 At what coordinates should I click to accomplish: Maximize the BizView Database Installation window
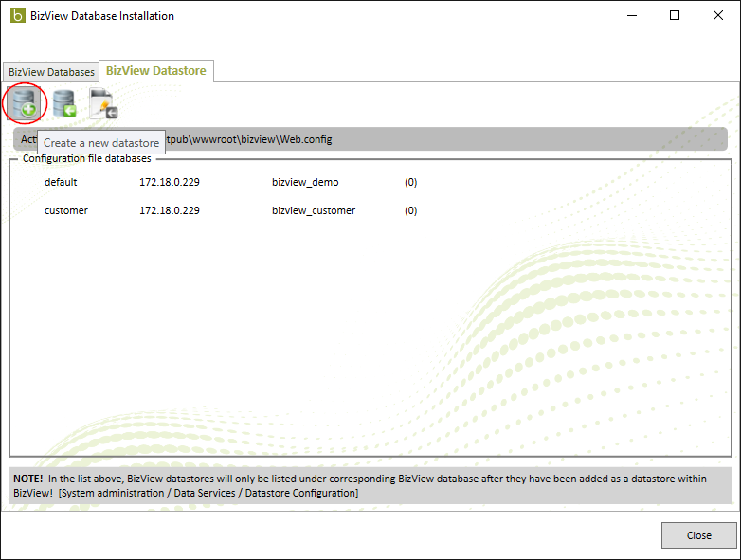(x=675, y=15)
